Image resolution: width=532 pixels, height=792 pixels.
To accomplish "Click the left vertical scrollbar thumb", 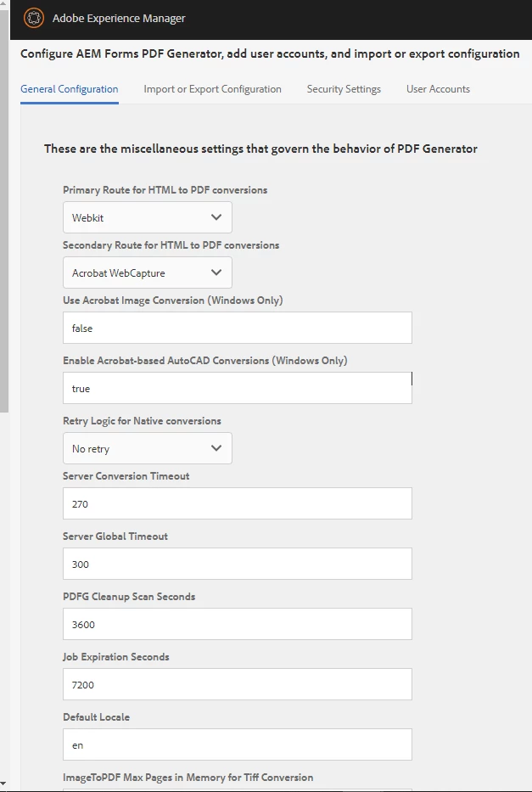I will (x=4, y=207).
